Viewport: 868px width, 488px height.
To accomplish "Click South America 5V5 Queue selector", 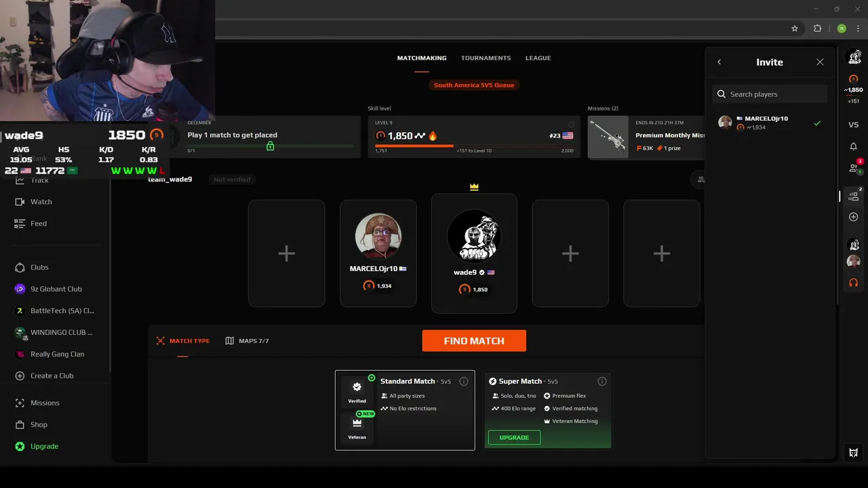I will pyautogui.click(x=475, y=85).
